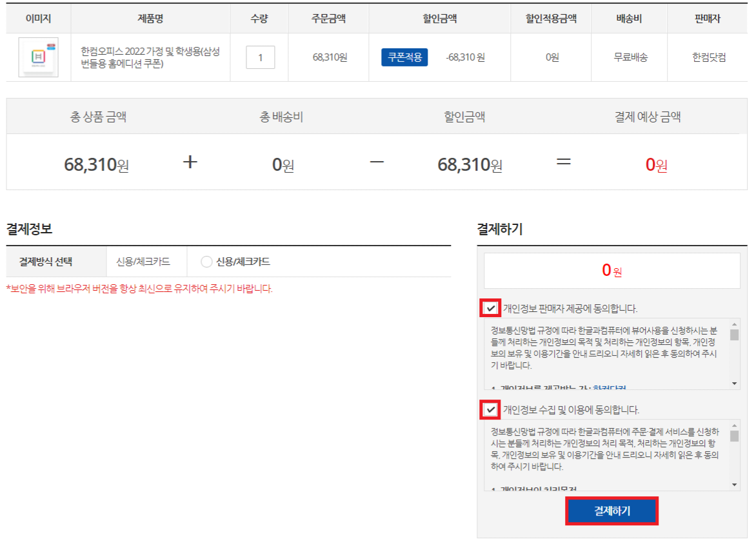Click red 0 원 amount in payment box

pyautogui.click(x=612, y=270)
